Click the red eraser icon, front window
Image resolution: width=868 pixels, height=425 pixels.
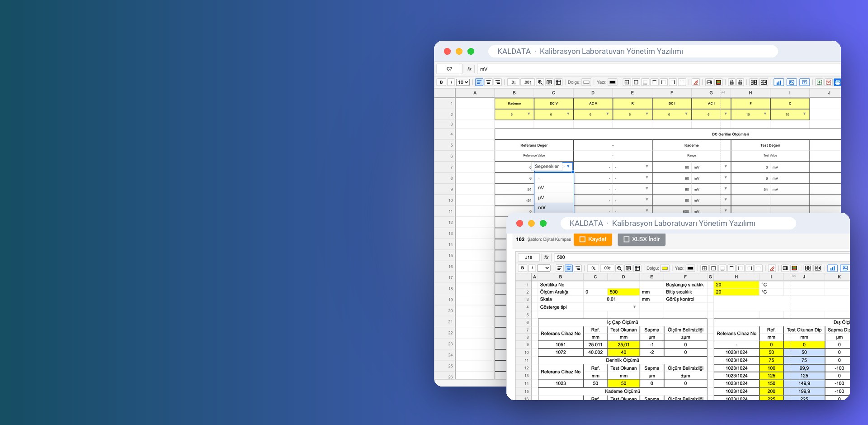coord(772,268)
